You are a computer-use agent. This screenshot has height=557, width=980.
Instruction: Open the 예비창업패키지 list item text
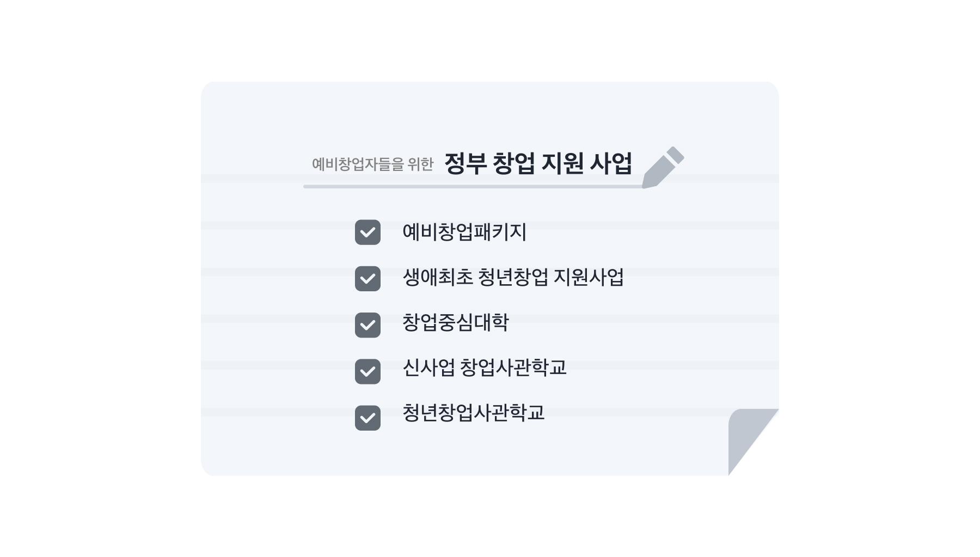click(464, 232)
